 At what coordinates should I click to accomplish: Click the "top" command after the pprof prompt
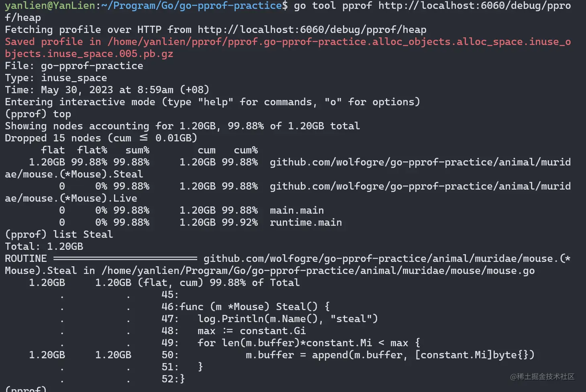click(x=62, y=114)
